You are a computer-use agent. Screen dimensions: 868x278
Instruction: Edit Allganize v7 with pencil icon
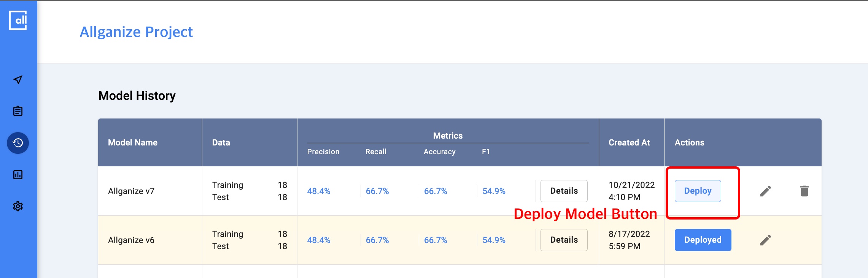(765, 191)
